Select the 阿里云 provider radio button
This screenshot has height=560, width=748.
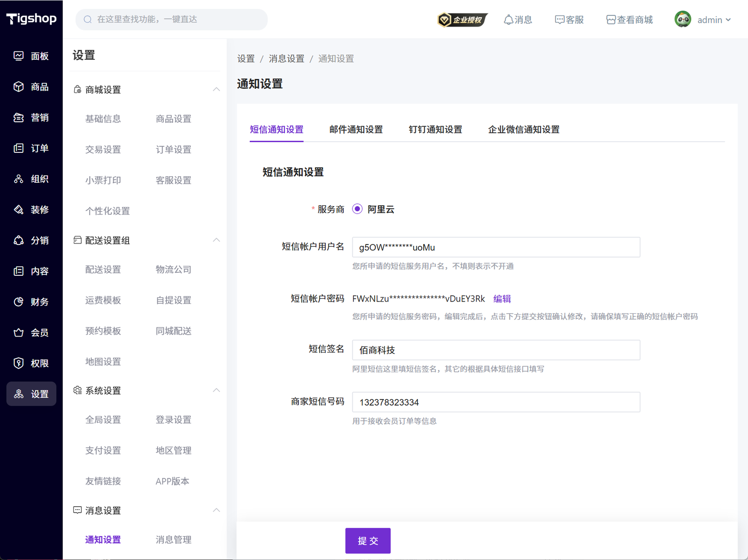[358, 209]
